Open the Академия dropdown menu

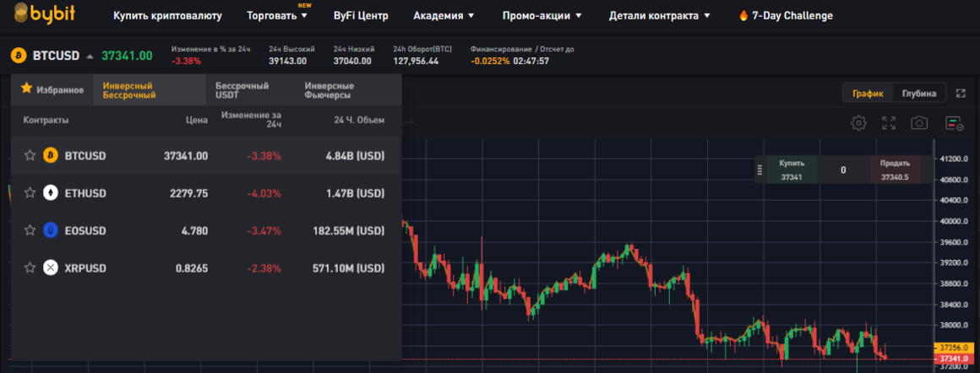click(444, 16)
